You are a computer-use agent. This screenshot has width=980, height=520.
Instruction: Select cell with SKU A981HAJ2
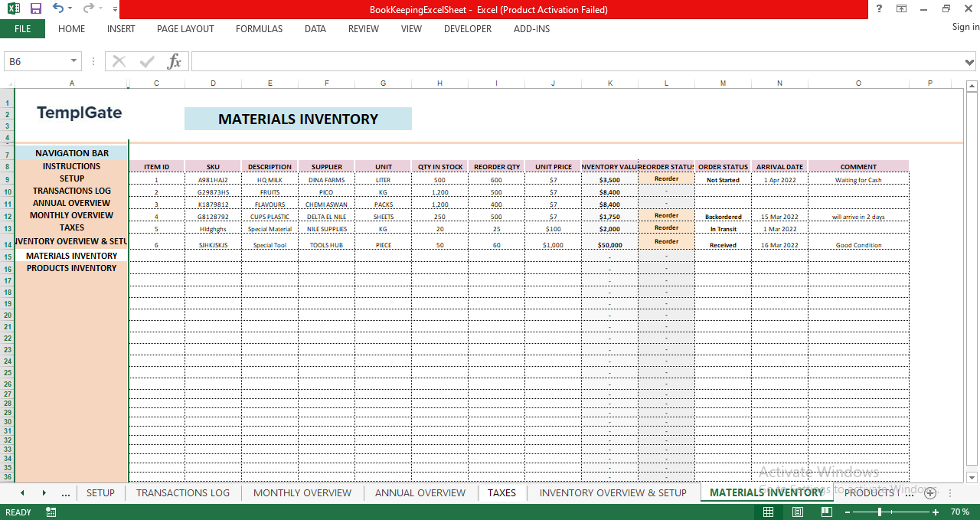coord(213,180)
